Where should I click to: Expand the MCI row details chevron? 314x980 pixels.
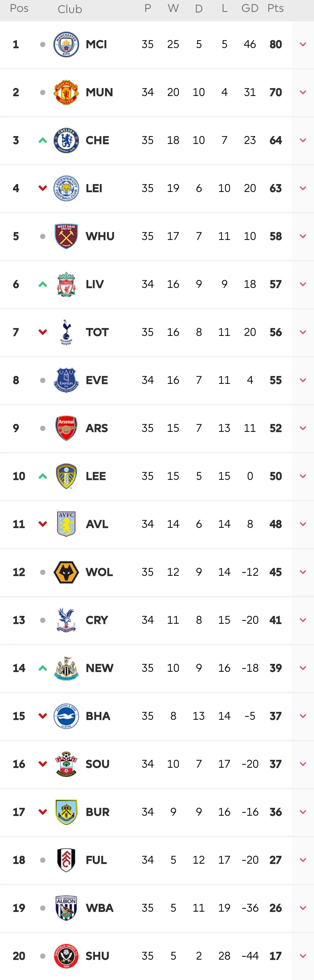point(303,44)
